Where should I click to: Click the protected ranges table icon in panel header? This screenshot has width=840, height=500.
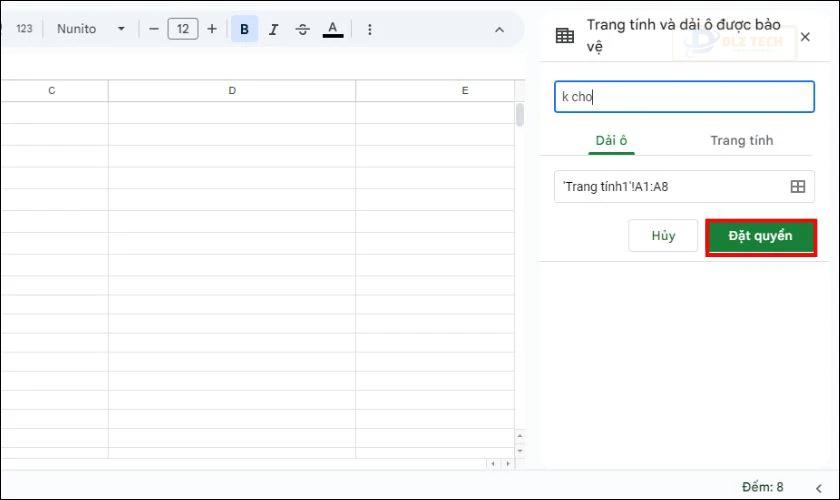click(x=565, y=36)
